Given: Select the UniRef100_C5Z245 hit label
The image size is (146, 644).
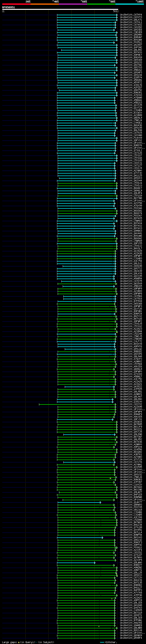Looking at the screenshot, I should click(131, 334).
